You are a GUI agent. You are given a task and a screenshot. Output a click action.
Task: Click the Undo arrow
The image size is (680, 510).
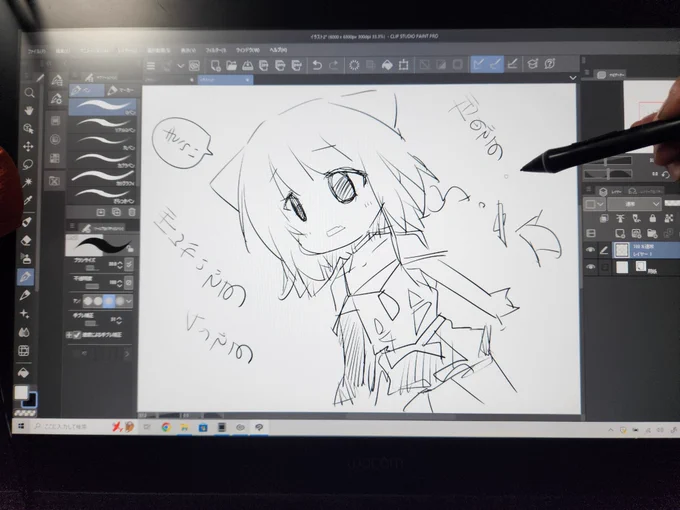coord(317,65)
